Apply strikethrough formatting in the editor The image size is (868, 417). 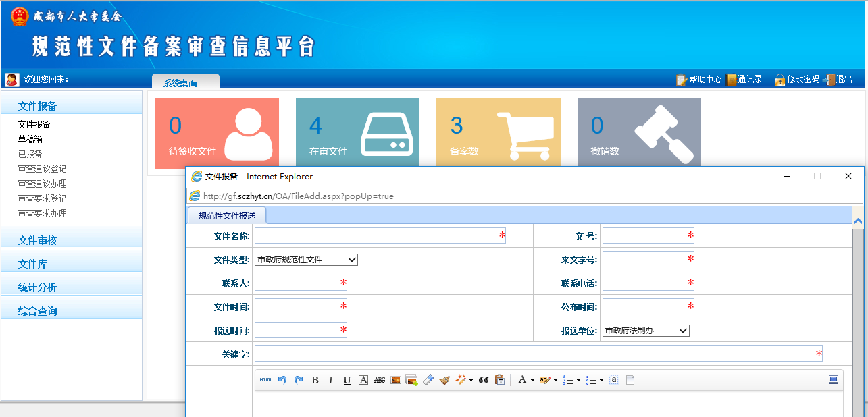(x=380, y=380)
